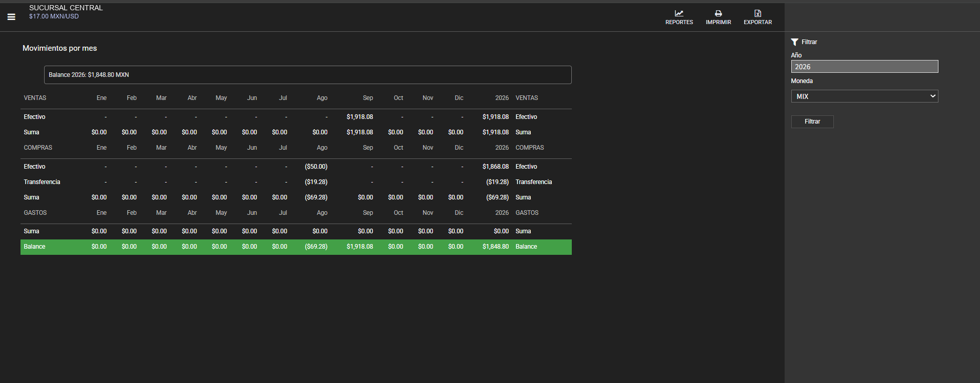980x383 pixels.
Task: Open the Moneda dropdown showing MIX
Action: coord(865,96)
